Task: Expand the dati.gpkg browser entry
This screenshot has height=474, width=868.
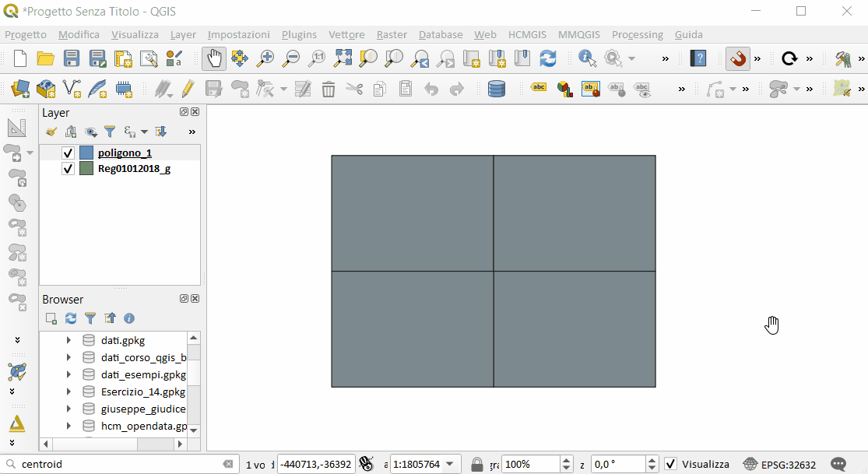Action: pyautogui.click(x=69, y=340)
